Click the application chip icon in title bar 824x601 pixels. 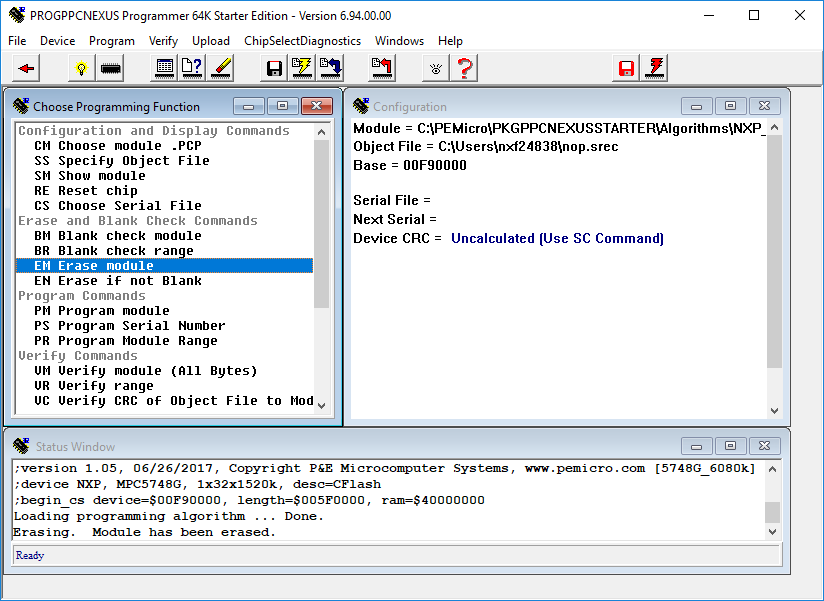(17, 15)
